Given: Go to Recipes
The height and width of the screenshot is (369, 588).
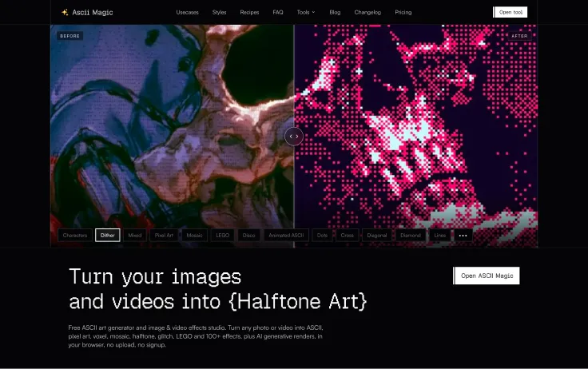Looking at the screenshot, I should point(249,12).
